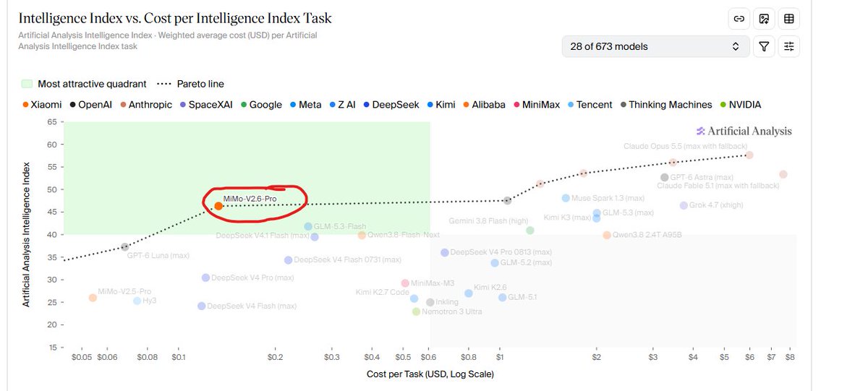Screen dimensions: 868x391
Task: Click the GPT-6 Luna data point
Action: click(x=125, y=247)
